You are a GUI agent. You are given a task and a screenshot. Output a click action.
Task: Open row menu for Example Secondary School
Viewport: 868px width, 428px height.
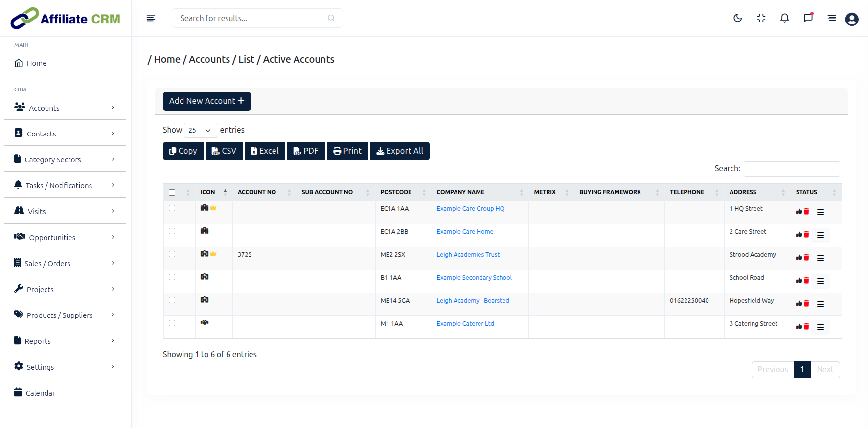[x=821, y=281]
